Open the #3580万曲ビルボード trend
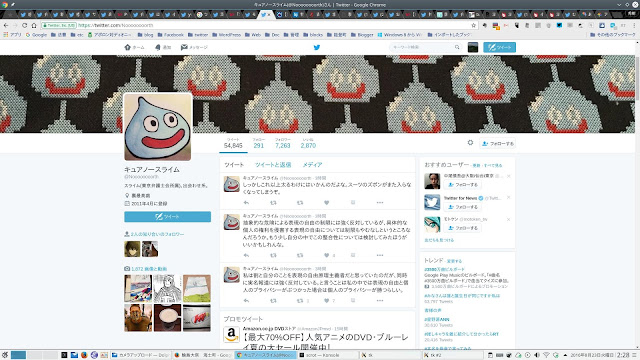The image size is (640, 360). tap(444, 269)
